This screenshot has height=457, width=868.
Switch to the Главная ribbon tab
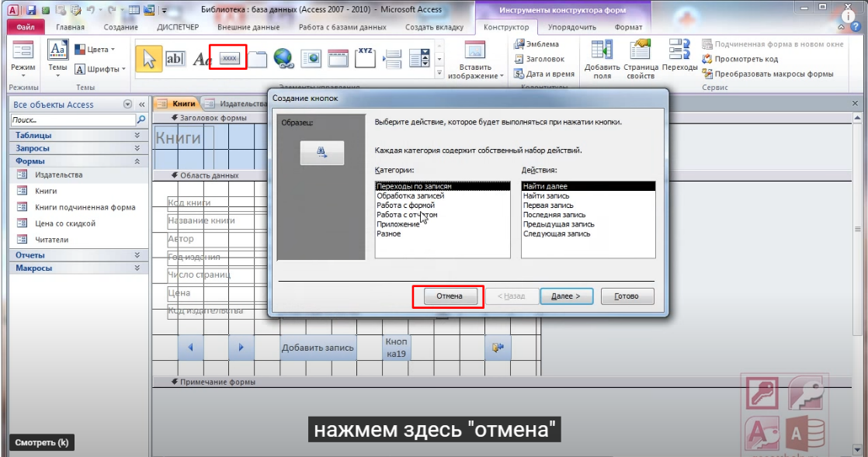pos(70,27)
